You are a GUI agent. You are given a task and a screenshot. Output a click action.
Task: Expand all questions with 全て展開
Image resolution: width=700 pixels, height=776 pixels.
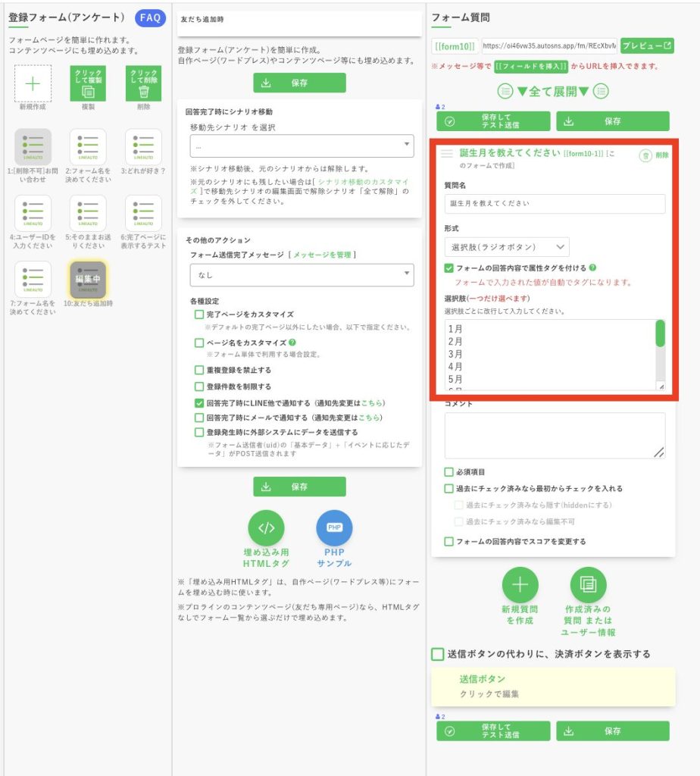[x=552, y=92]
